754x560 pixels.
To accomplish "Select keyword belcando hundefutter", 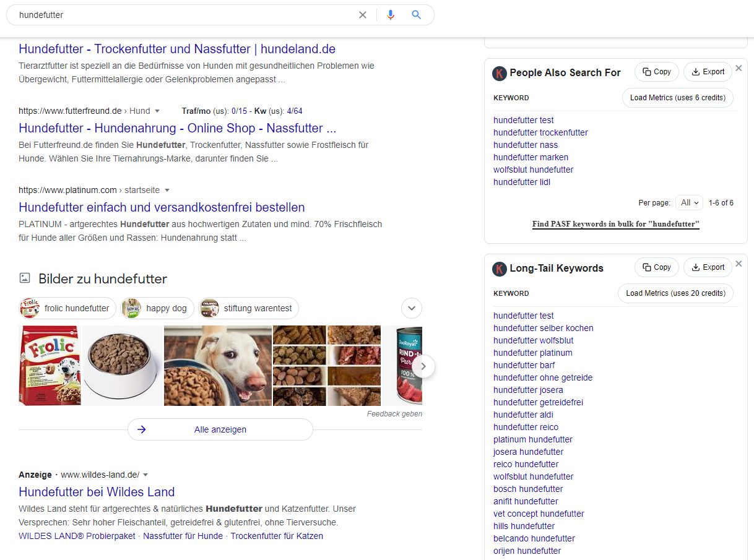I will [x=534, y=538].
